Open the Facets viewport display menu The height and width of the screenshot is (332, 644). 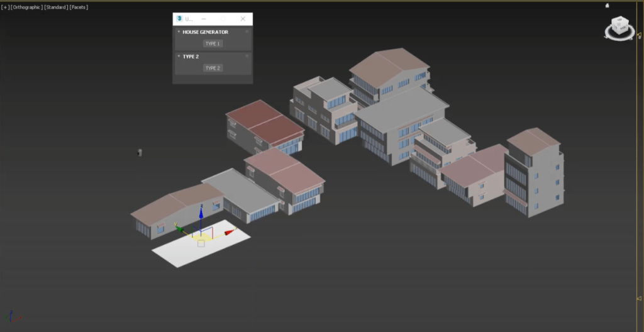[79, 7]
